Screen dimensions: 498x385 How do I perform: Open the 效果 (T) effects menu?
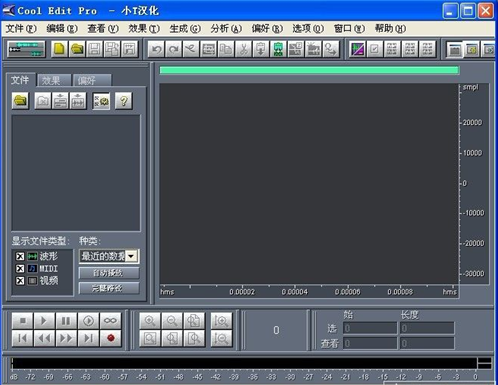point(144,29)
